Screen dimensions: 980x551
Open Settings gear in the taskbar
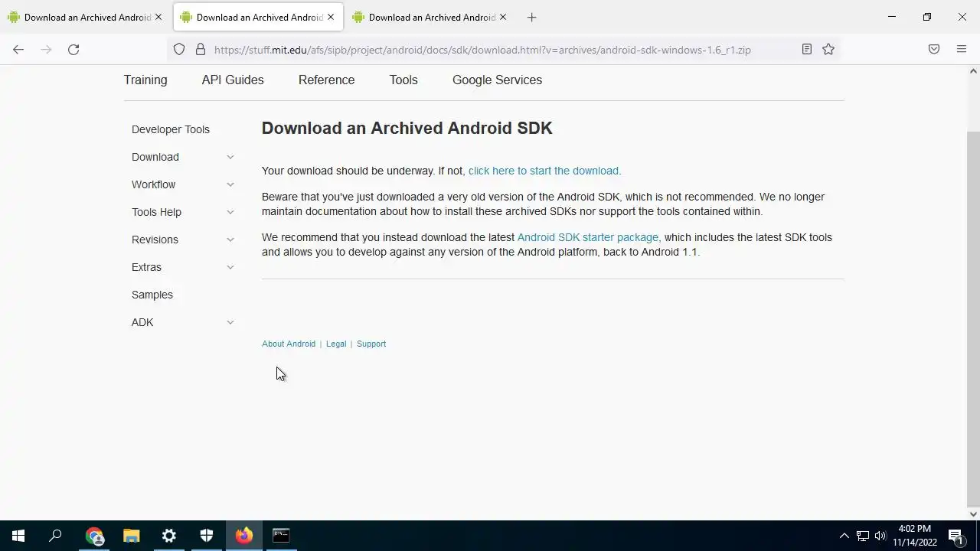(x=169, y=536)
